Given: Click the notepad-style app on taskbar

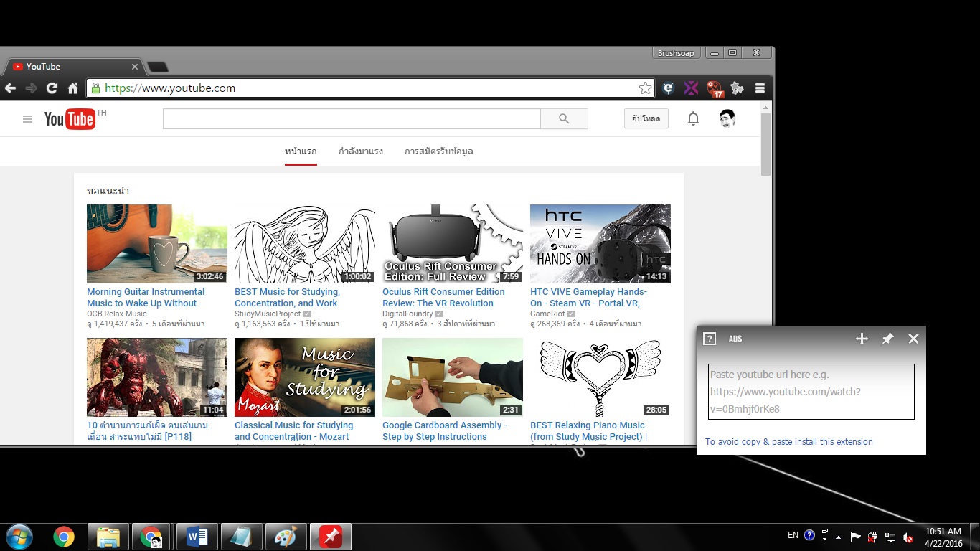Looking at the screenshot, I should [x=242, y=537].
